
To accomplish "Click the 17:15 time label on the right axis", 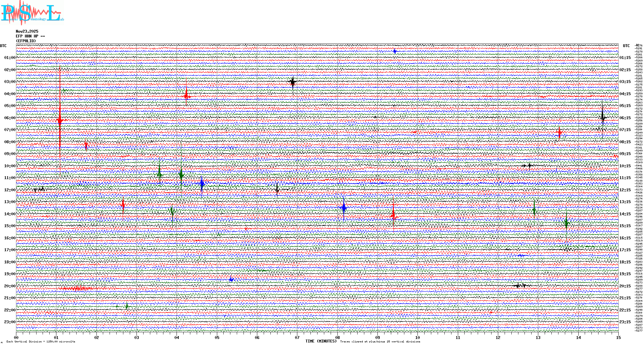I will 625,250.
